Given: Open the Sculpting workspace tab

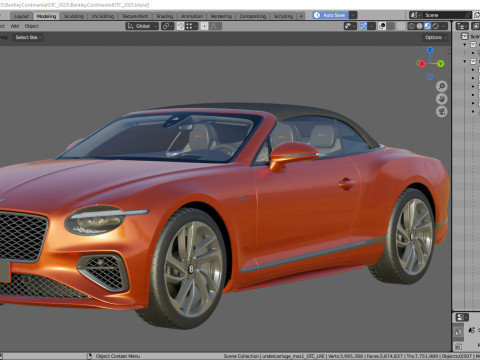Looking at the screenshot, I should [74, 16].
